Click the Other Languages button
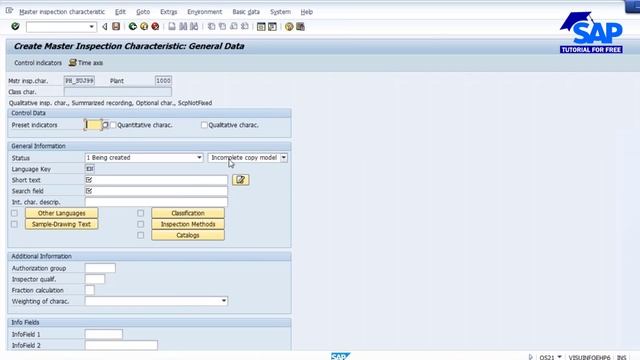This screenshot has height=360, width=640. [62, 213]
